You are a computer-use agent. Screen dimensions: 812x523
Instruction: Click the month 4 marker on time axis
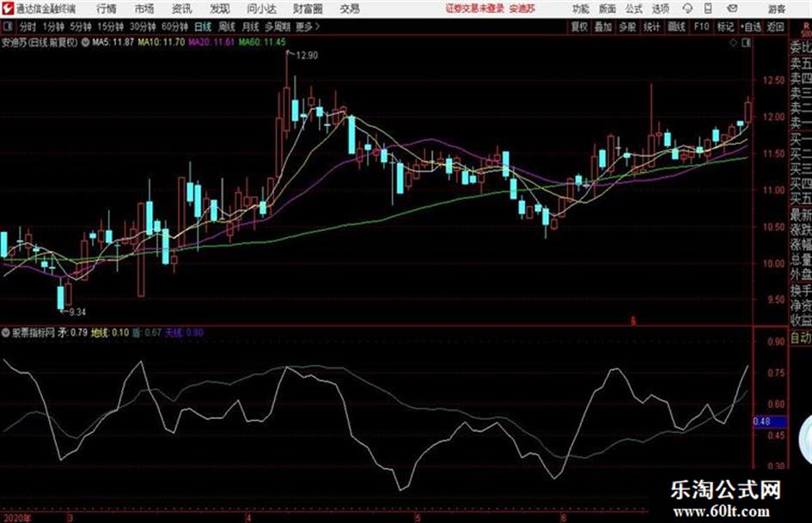point(249,518)
